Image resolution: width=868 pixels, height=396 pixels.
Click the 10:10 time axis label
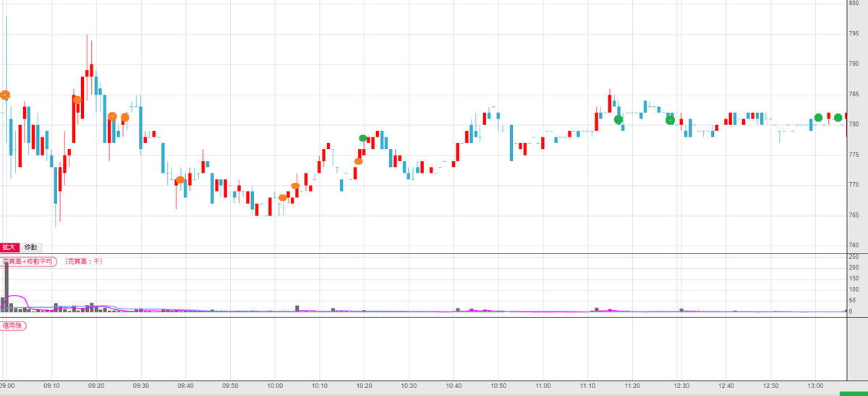tap(320, 386)
